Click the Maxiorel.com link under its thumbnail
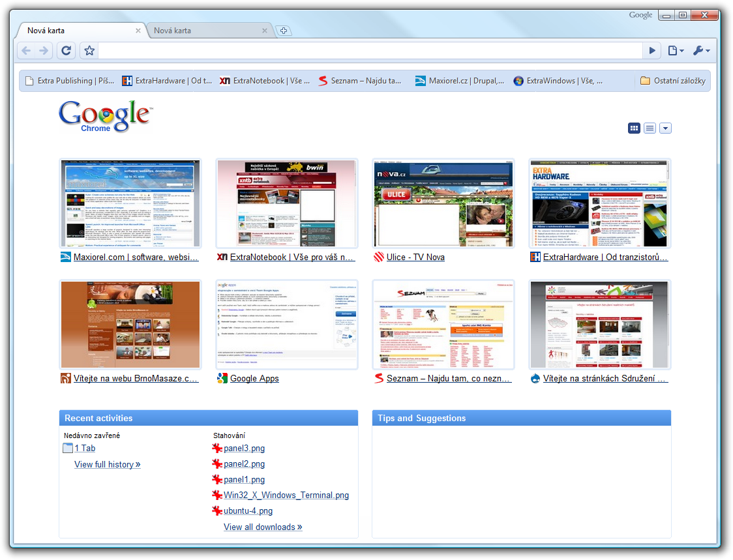Viewport: 733px width, 560px height. tap(136, 257)
